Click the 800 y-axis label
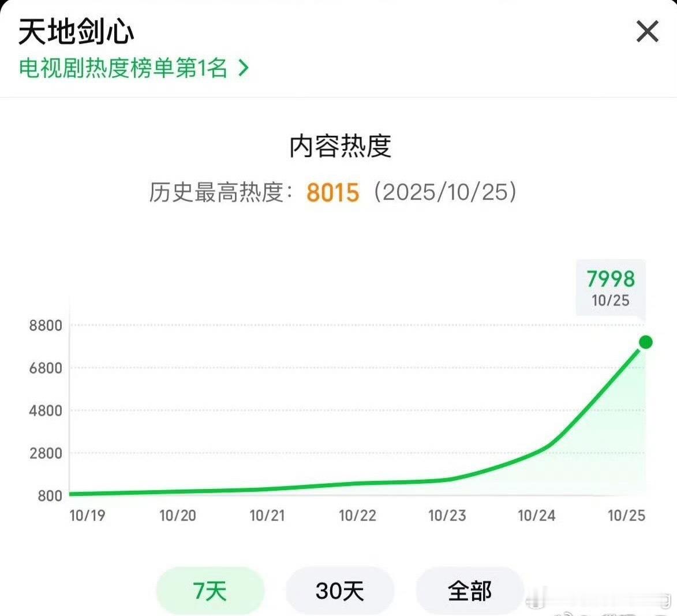This screenshot has width=677, height=616. coord(50,495)
